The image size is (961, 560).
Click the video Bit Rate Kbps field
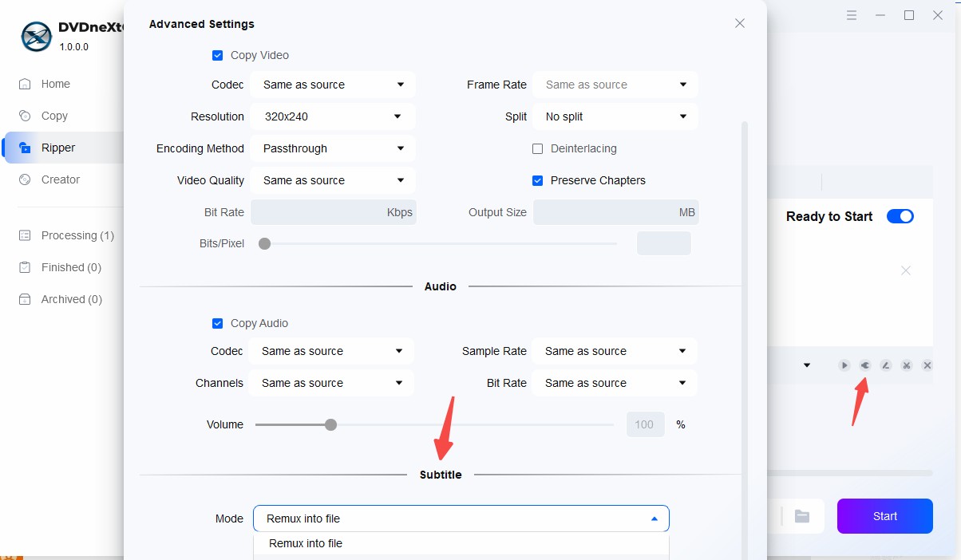point(333,212)
